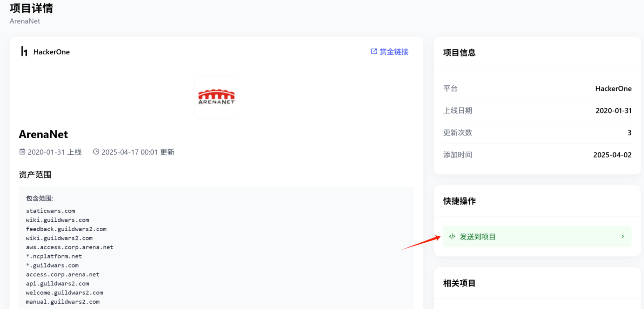Click the 上线日期 label

click(458, 111)
